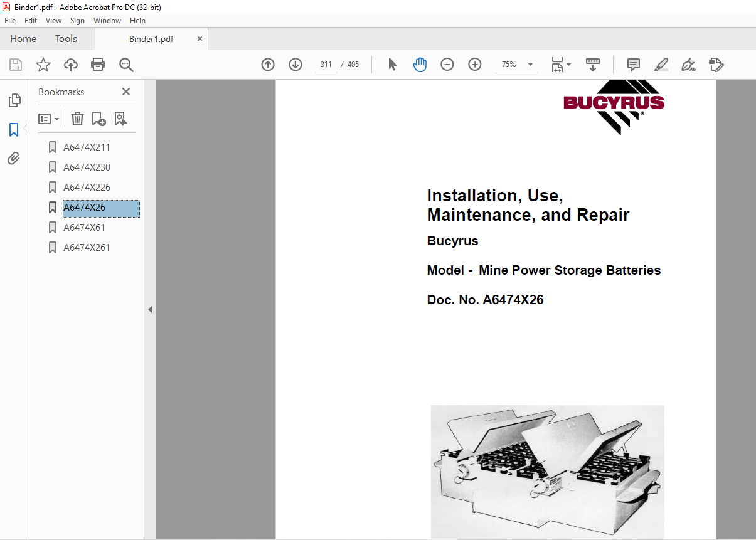Viewport: 756px width, 540px height.
Task: Toggle the Bookmarks panel sidebar icon
Action: click(x=14, y=130)
